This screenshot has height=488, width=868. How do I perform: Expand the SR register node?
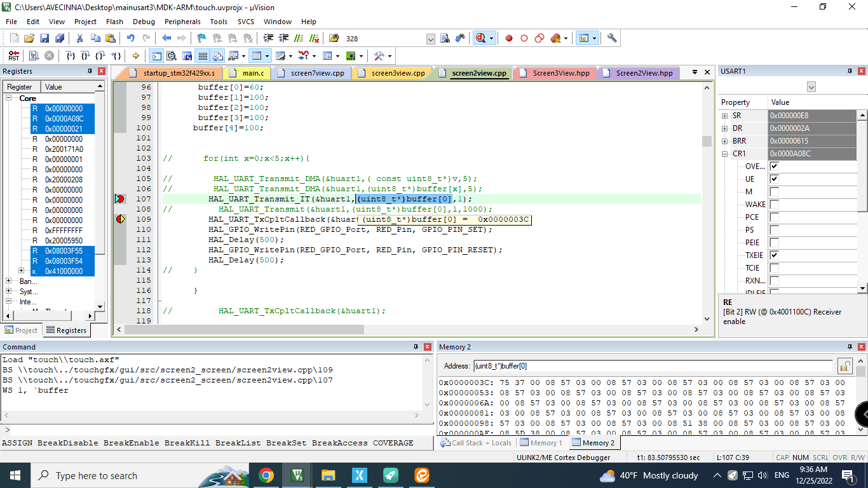click(x=725, y=116)
